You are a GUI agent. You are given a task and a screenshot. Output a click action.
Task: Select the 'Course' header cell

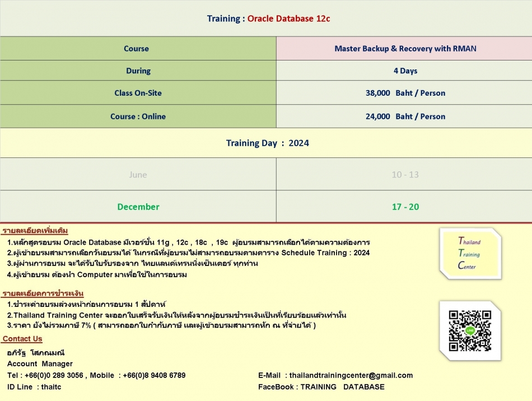[x=138, y=49]
